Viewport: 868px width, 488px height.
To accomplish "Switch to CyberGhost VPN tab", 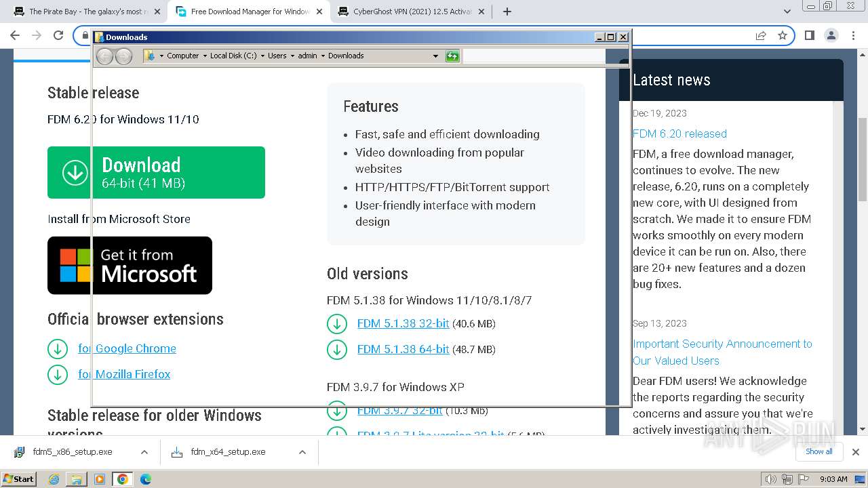I will click(411, 12).
